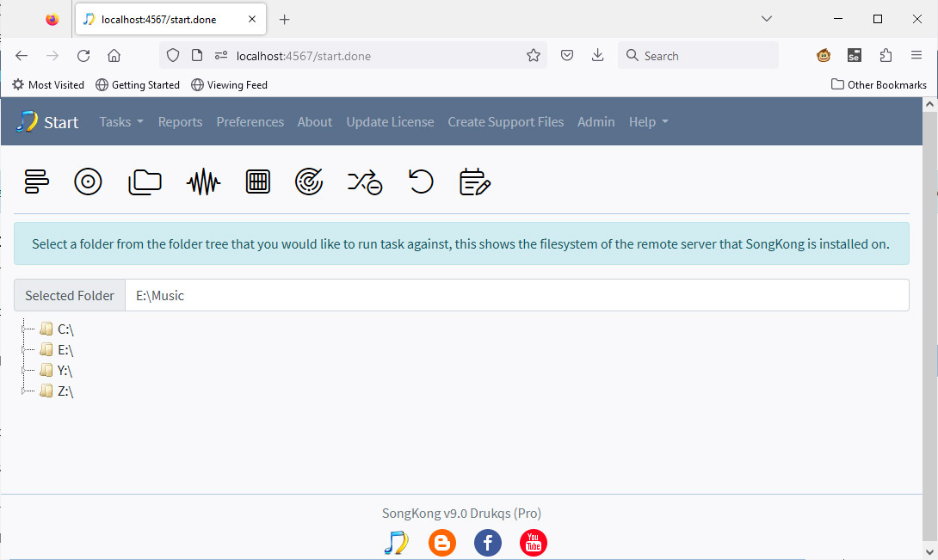Click the SongKong Start logo in navbar
The height and width of the screenshot is (560, 938).
coord(47,122)
